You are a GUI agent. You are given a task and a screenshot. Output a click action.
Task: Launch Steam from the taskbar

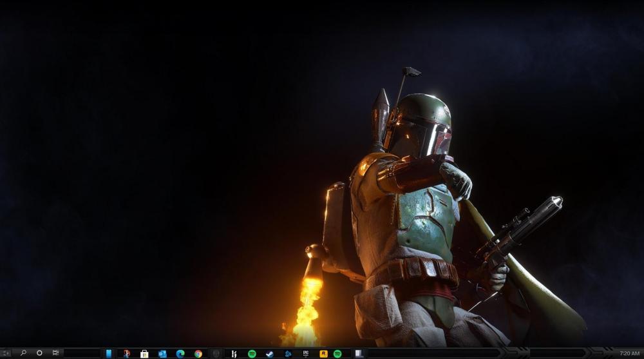click(270, 353)
